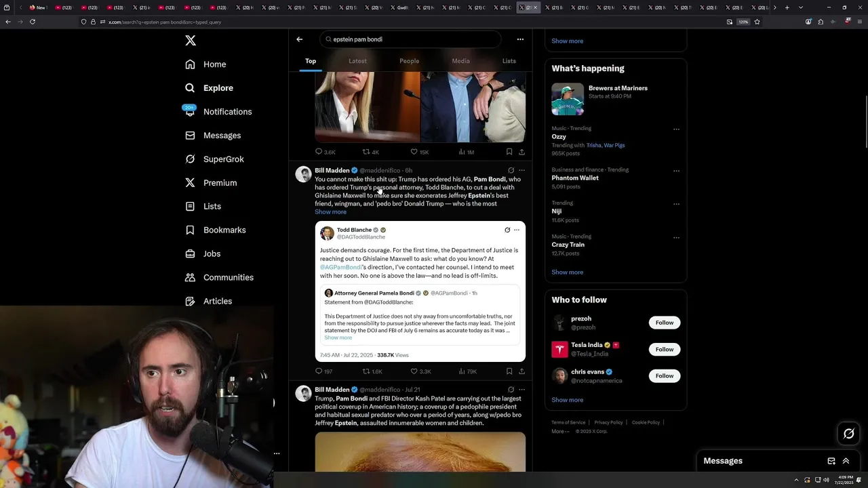Click the Explore magnifier icon
The width and height of the screenshot is (868, 488).
click(191, 88)
